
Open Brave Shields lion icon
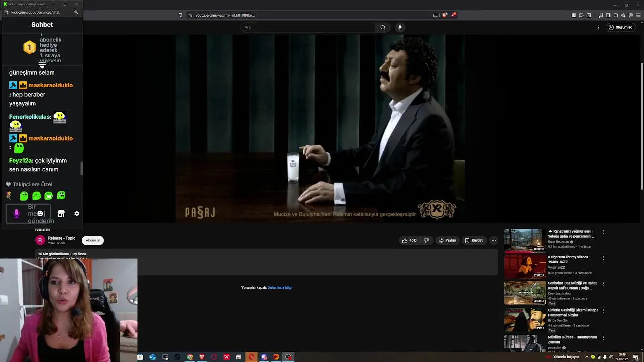coord(445,15)
